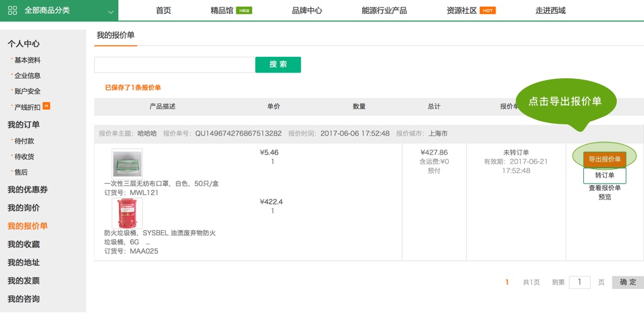The width and height of the screenshot is (644, 313).
Task: Click the quotation search input field
Action: (x=174, y=64)
